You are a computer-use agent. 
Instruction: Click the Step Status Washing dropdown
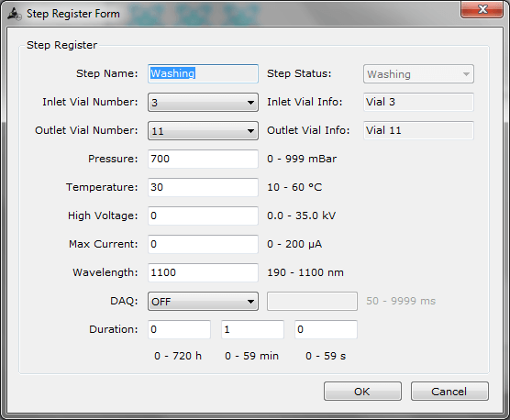(x=418, y=74)
